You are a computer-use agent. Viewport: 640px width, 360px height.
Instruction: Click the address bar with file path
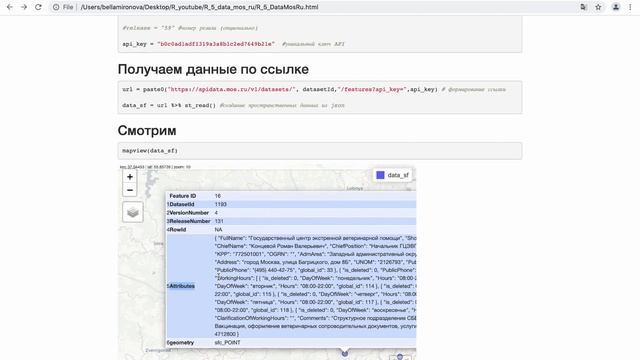(x=200, y=7)
